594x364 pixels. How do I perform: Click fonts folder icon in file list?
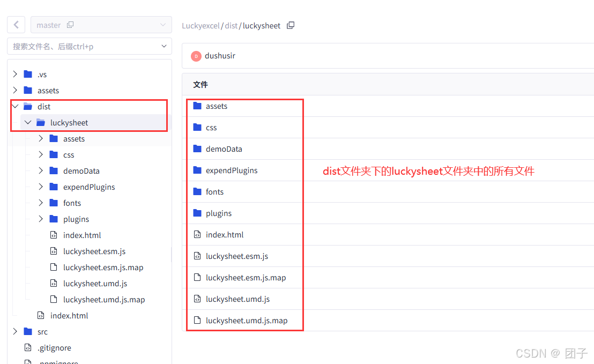(x=197, y=191)
